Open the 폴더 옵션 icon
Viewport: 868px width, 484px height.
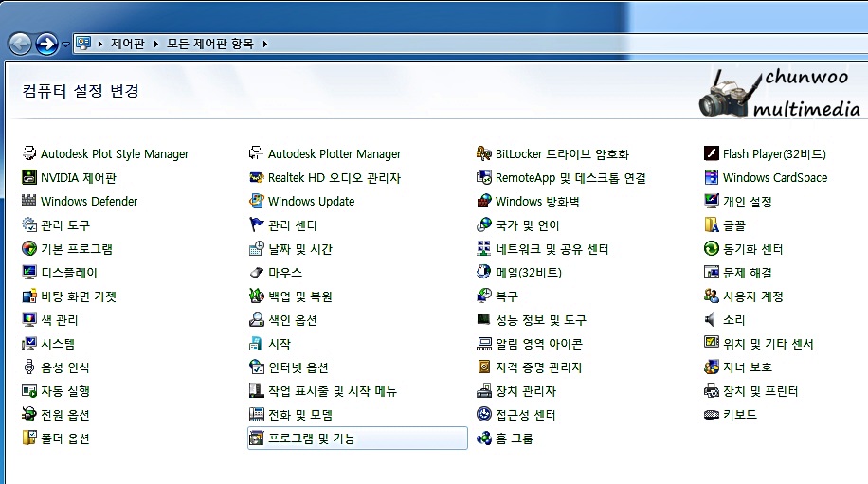pos(28,439)
